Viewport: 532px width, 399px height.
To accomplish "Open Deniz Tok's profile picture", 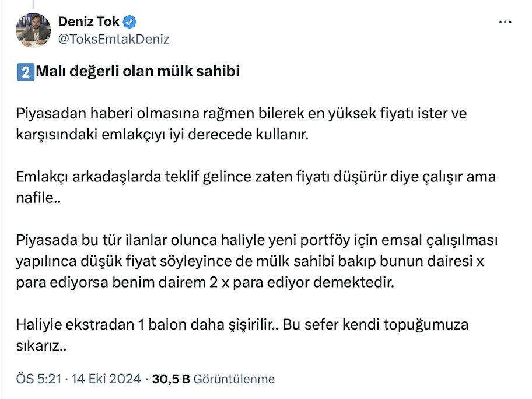I will click(x=33, y=30).
